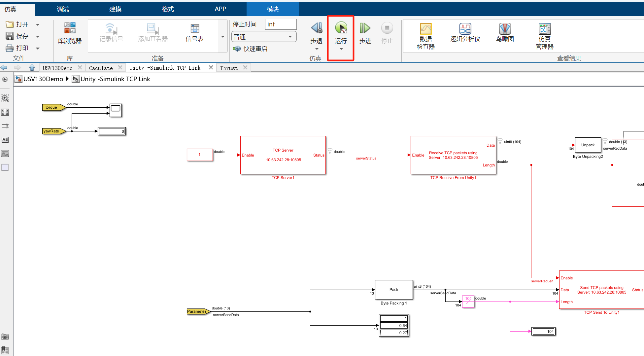Open the Bird's-Eye View
This screenshot has height=356, width=644.
point(505,33)
